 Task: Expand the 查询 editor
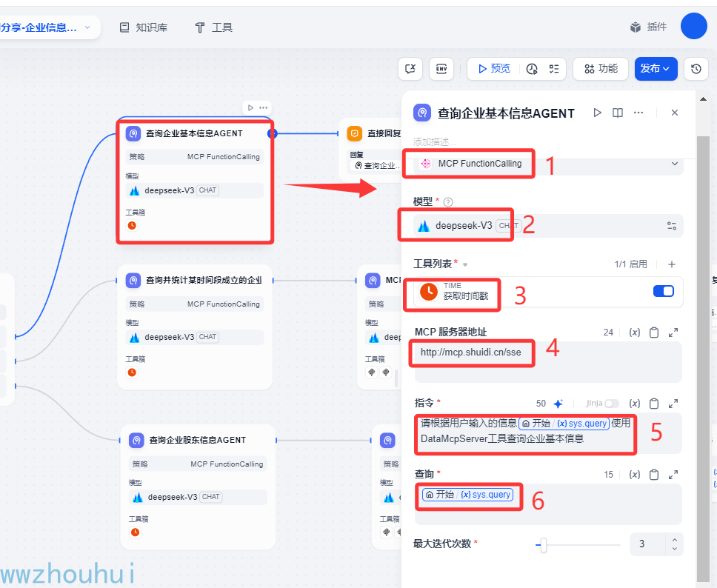(673, 475)
